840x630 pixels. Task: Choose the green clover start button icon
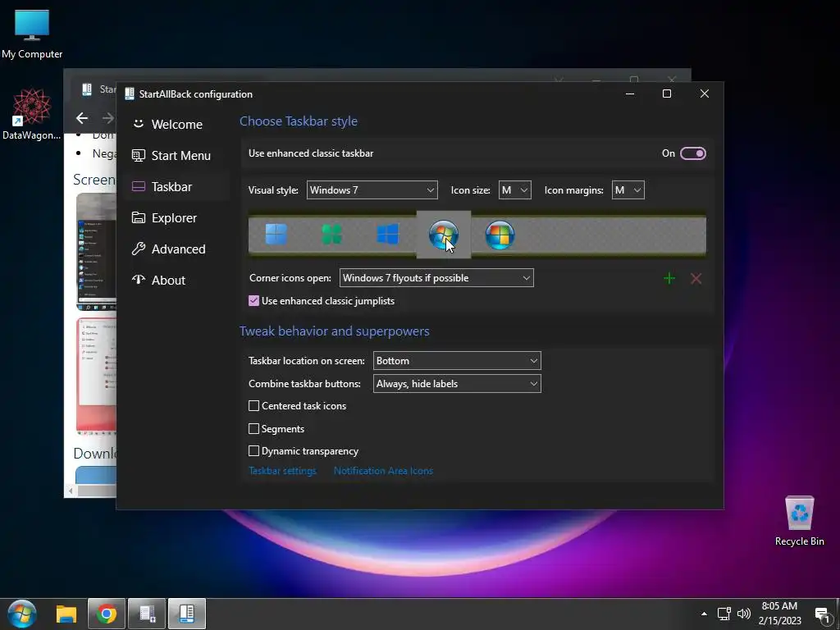331,235
